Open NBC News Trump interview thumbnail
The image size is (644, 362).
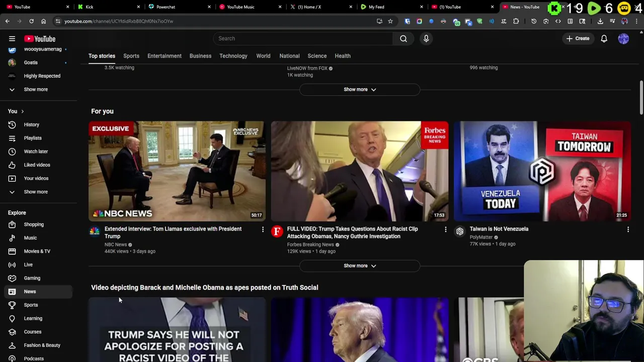click(x=177, y=171)
